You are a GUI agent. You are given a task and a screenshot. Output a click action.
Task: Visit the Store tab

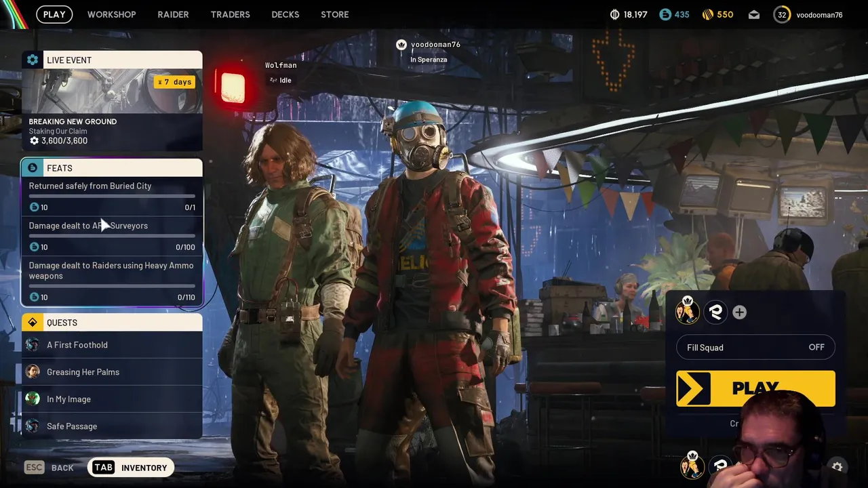coord(334,14)
